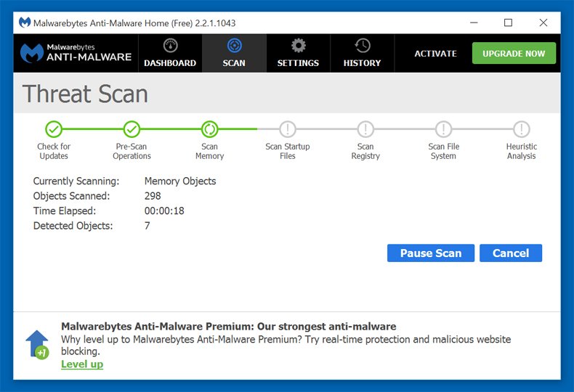Click the ACTIVATE link

pyautogui.click(x=436, y=54)
